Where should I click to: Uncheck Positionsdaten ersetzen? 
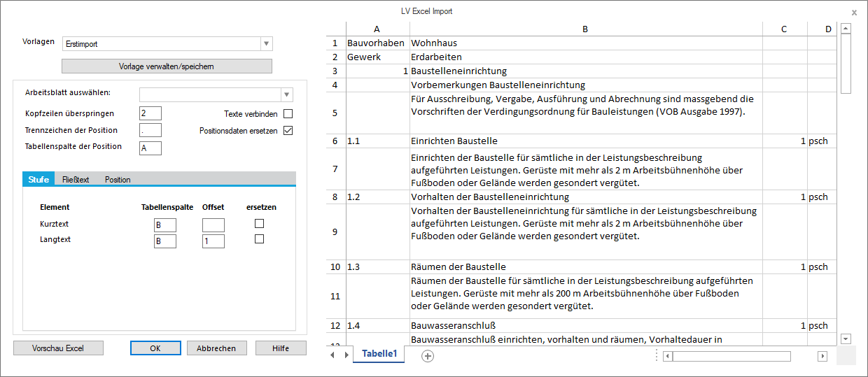288,130
